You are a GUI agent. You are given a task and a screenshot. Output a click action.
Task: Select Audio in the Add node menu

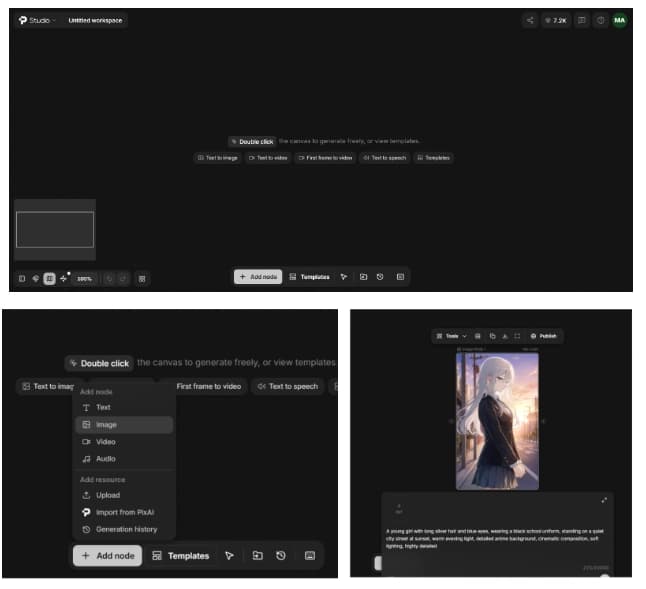pos(124,458)
